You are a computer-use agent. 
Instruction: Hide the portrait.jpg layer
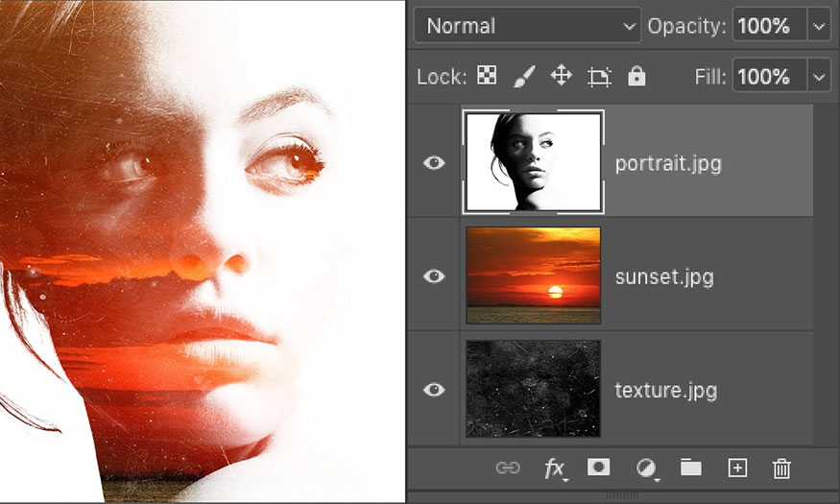coord(434,162)
